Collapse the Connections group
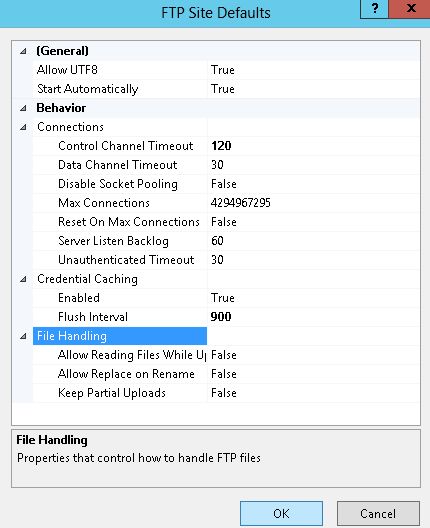This screenshot has height=528, width=430. [23, 127]
